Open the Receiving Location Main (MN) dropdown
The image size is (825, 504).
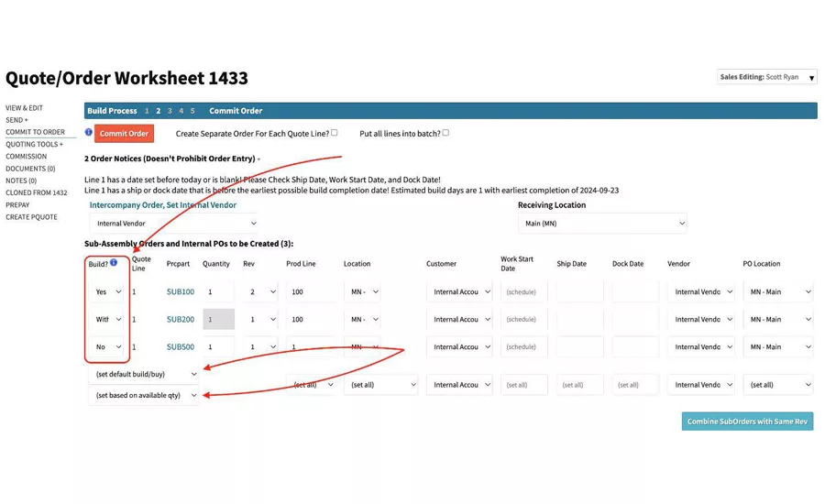tap(602, 223)
